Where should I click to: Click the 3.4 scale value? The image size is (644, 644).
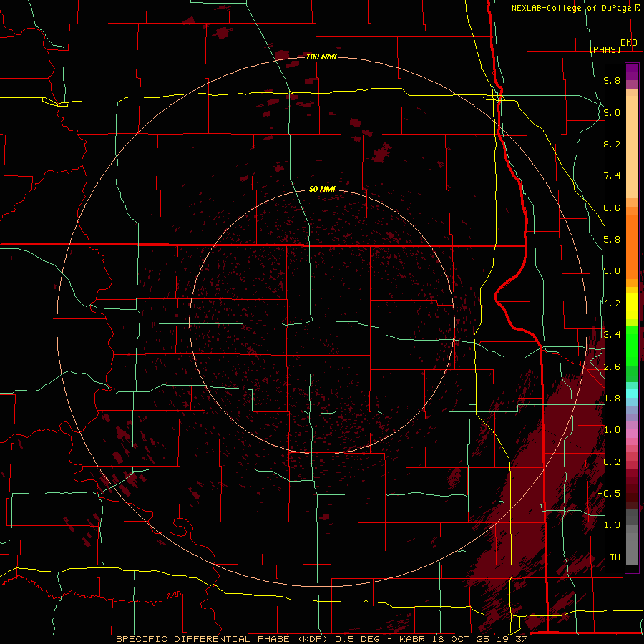612,335
